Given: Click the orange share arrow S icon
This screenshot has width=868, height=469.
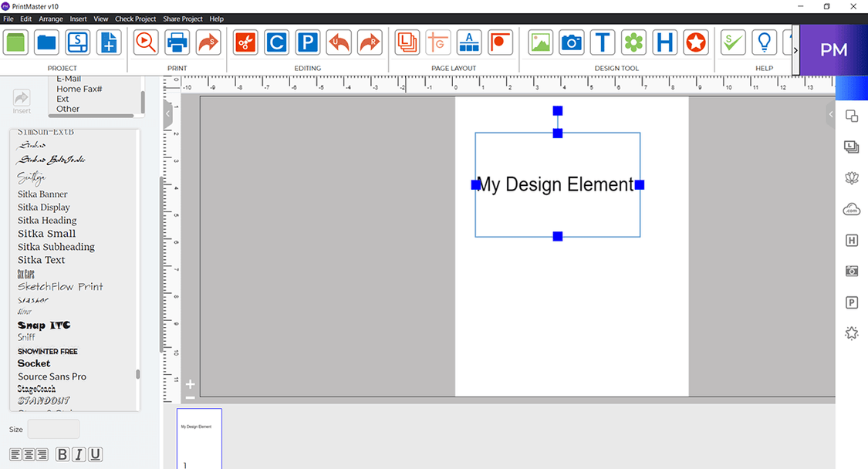Looking at the screenshot, I should [208, 42].
